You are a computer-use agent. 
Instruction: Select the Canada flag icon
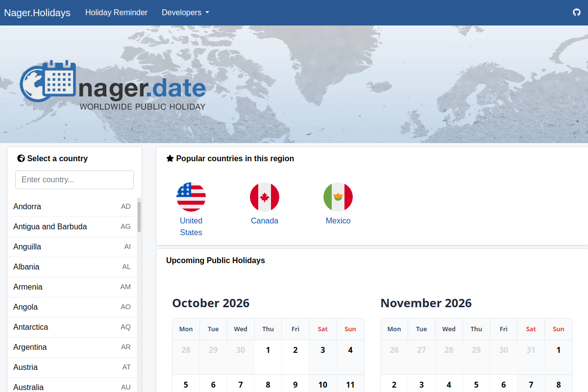point(265,197)
